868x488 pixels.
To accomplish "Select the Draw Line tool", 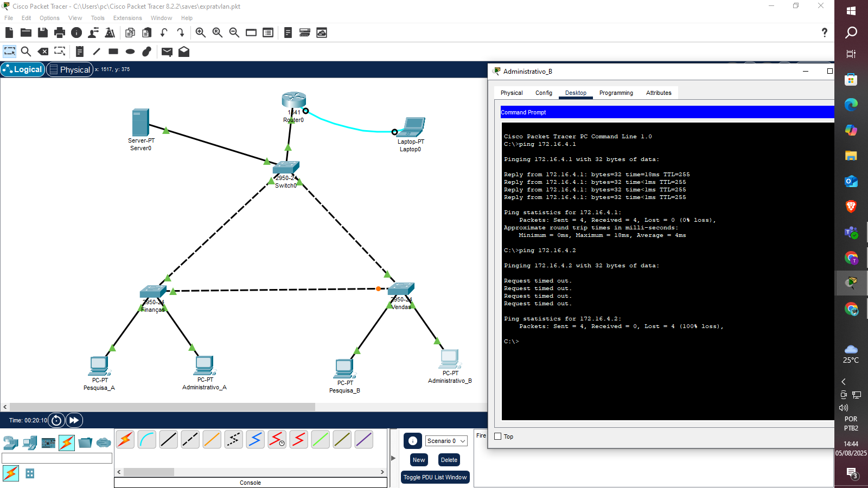I will click(x=97, y=52).
